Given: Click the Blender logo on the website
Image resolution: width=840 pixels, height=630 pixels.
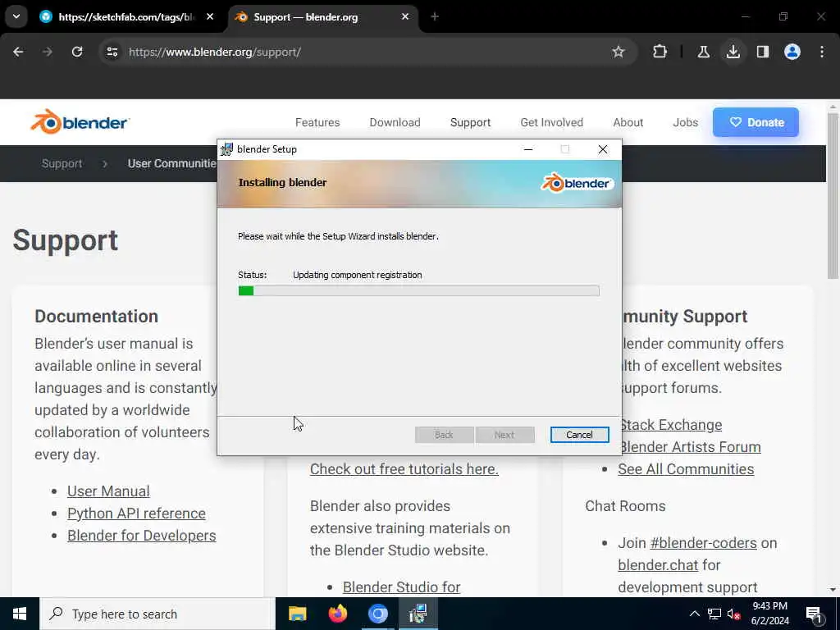Looking at the screenshot, I should pos(80,122).
